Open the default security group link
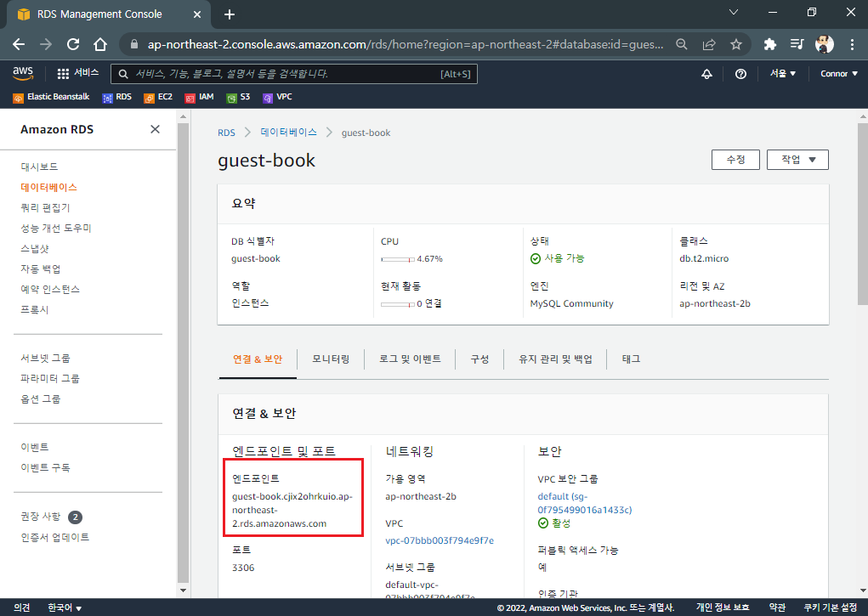Screen dimensions: 868x616 (585, 503)
